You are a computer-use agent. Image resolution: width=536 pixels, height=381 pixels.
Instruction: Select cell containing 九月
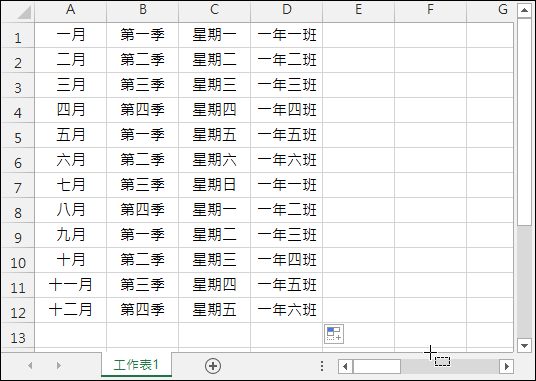[x=70, y=235]
